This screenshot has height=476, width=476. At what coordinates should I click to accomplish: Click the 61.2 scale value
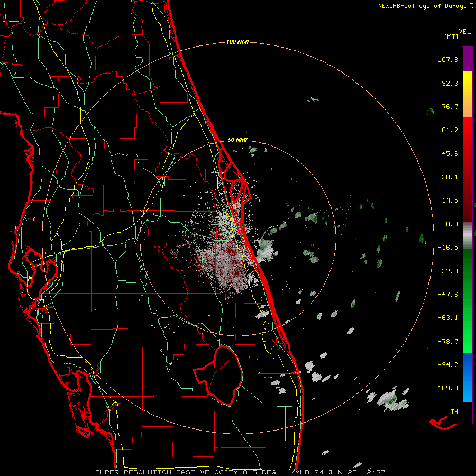(450, 130)
